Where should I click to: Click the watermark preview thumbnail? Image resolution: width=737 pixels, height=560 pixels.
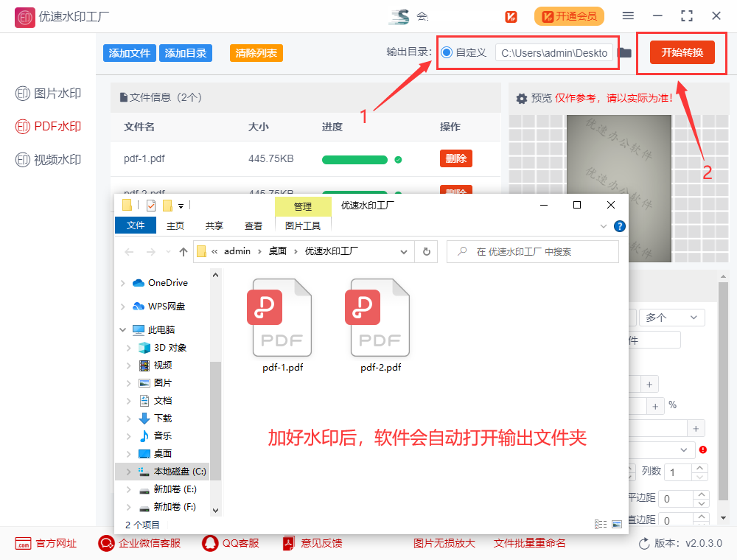(618, 189)
